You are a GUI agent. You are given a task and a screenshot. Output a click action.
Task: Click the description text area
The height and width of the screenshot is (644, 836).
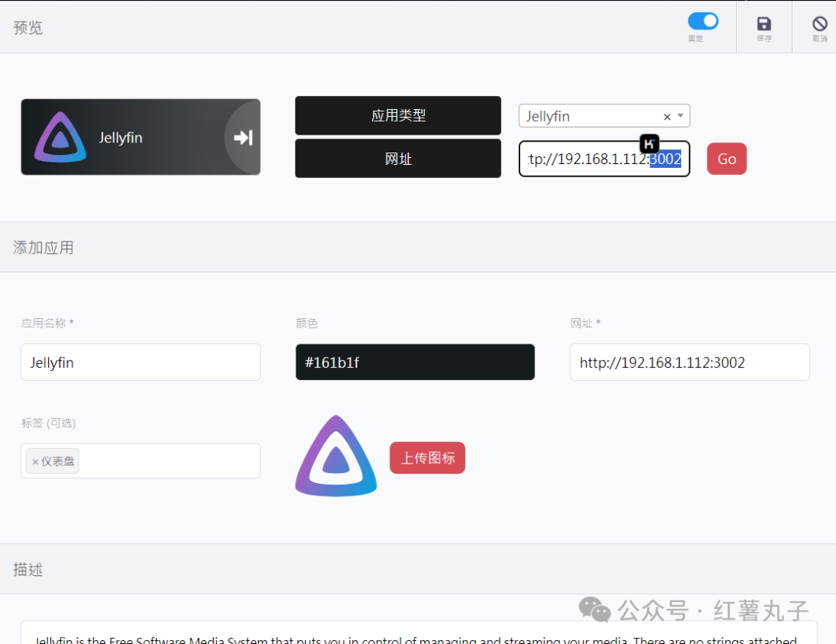(x=419, y=633)
